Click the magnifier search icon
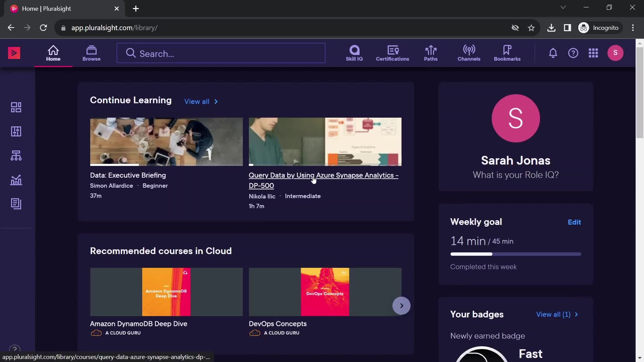The image size is (644, 362). point(130,53)
